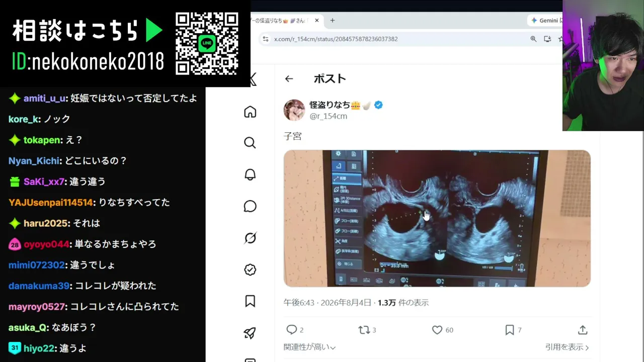Click the 28 subscriber badge beside oyoyo044
The width and height of the screenshot is (644, 362).
(15, 244)
